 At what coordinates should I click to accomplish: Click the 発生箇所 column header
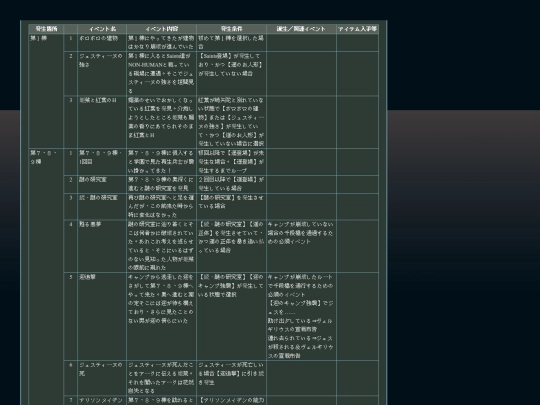pyautogui.click(x=46, y=29)
